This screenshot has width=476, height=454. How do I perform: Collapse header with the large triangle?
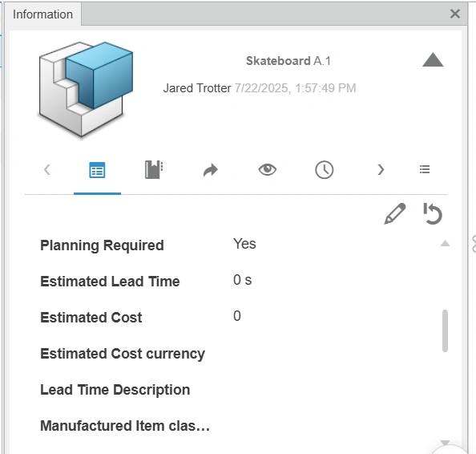tap(433, 59)
